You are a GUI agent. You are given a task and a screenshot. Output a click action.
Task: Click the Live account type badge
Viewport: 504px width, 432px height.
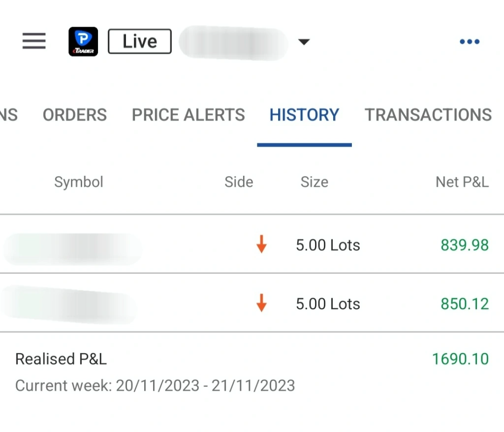coord(139,41)
